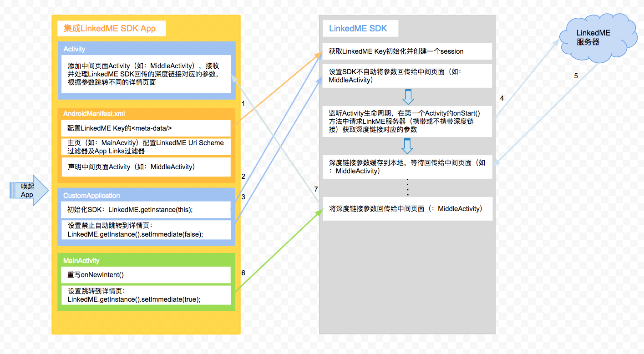Select 监听Activity生命周期 box
The height and width of the screenshot is (354, 644).
[407, 121]
